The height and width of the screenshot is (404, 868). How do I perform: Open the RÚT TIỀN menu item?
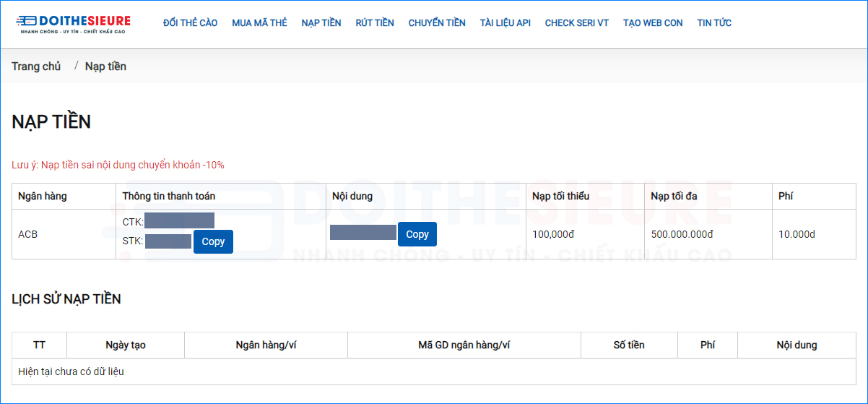tap(375, 23)
